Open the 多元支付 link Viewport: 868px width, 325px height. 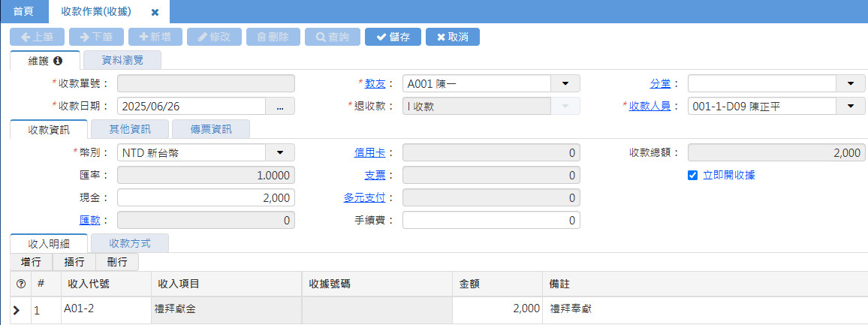click(x=364, y=198)
